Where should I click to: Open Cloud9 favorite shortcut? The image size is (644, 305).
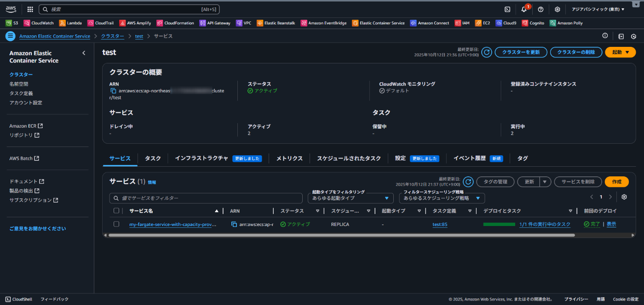tap(506, 23)
